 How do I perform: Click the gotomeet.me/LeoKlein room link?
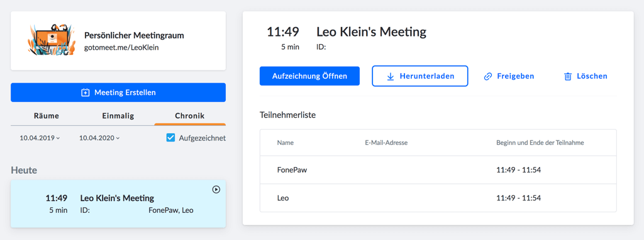121,48
